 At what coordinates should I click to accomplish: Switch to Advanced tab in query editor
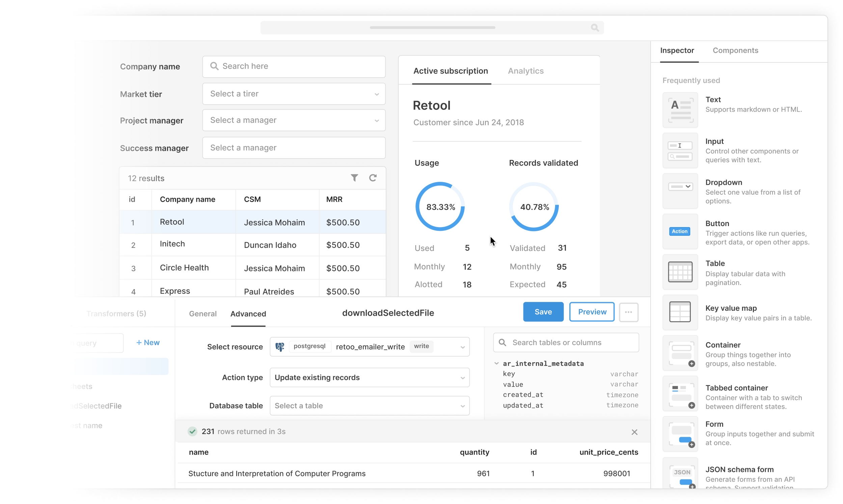pos(248,314)
